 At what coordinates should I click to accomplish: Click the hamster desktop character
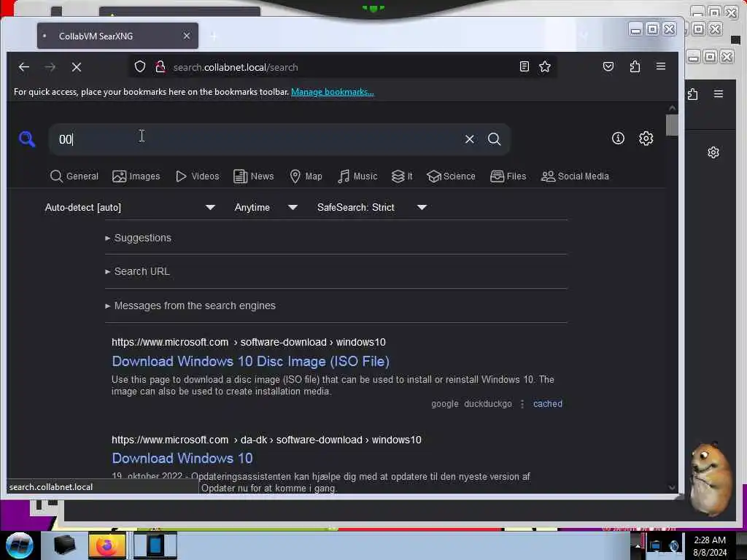711,478
